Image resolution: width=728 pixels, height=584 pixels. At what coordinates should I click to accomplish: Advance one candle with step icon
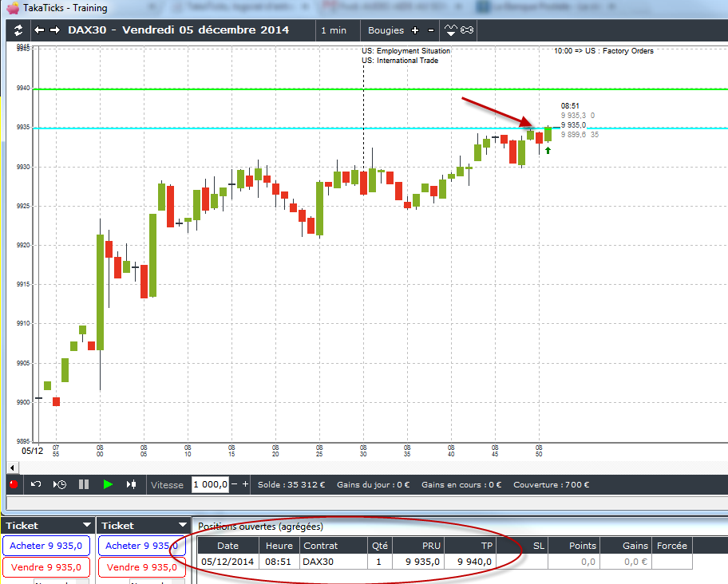click(x=132, y=484)
